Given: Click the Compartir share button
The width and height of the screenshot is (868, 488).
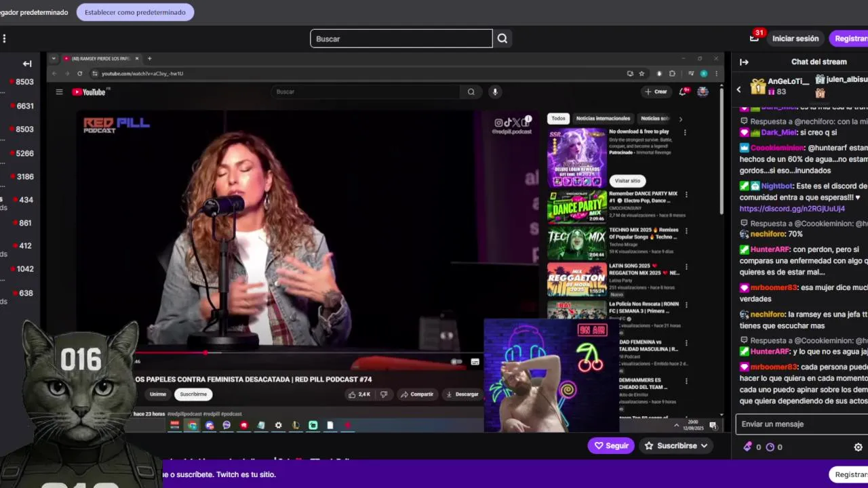Looking at the screenshot, I should coord(416,394).
